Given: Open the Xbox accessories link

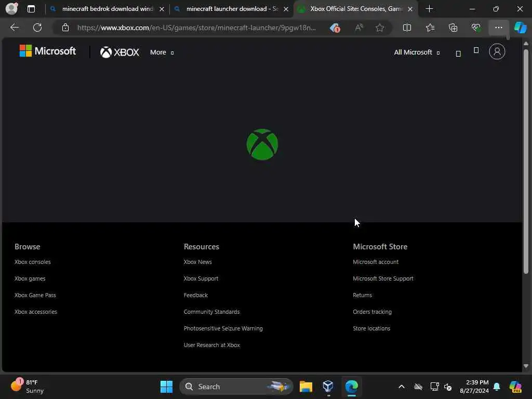Looking at the screenshot, I should click(x=36, y=312).
